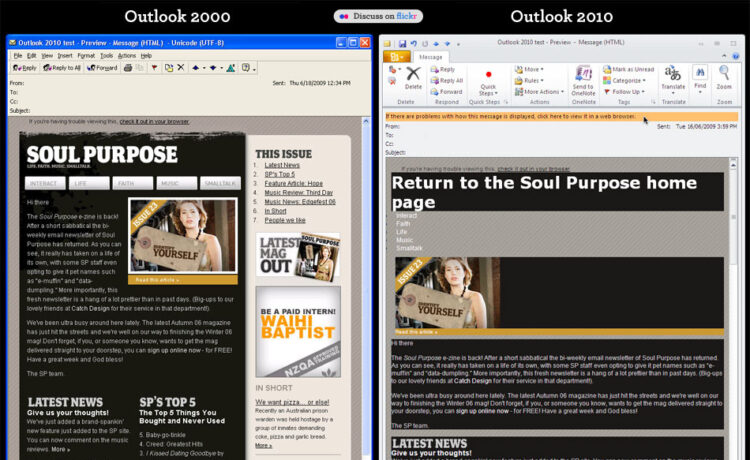Viewport: 750px width, 460px height.
Task: Open the orange File tab in Outlook 2010
Action: (x=397, y=57)
